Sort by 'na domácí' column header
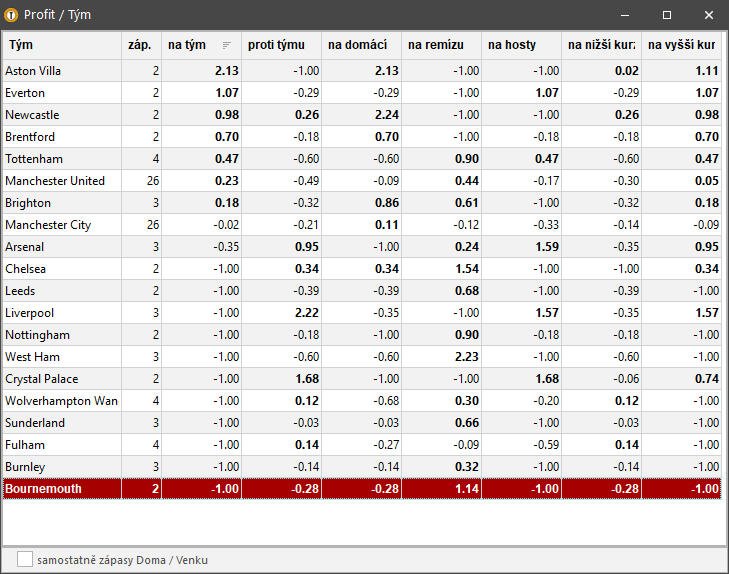Image resolution: width=729 pixels, height=574 pixels. (x=360, y=45)
